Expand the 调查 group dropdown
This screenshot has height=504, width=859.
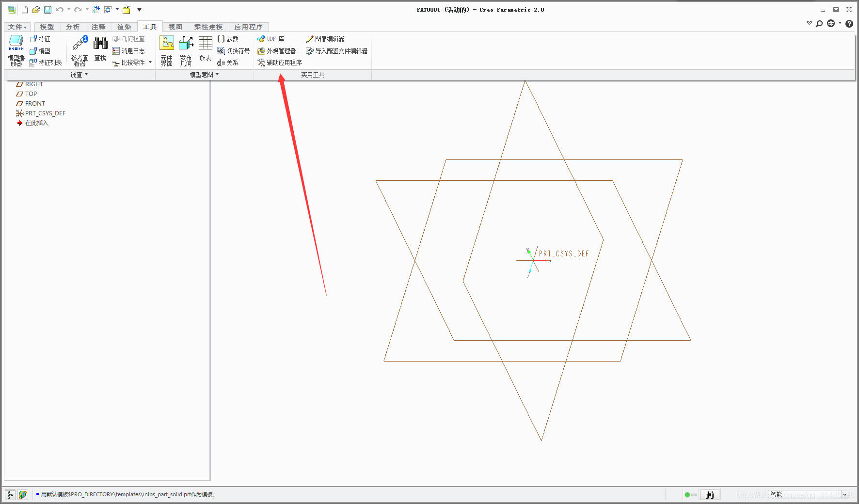coord(80,75)
